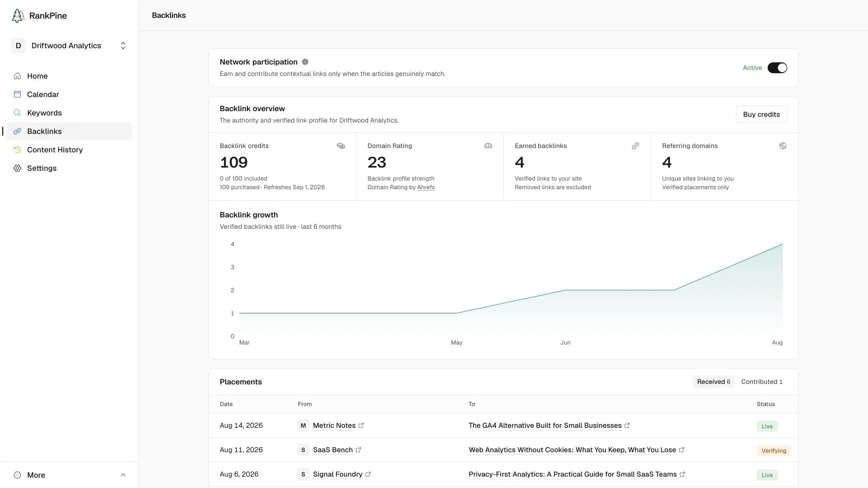This screenshot has width=868, height=488.
Task: Open Signal Foundry external link icon
Action: (368, 474)
